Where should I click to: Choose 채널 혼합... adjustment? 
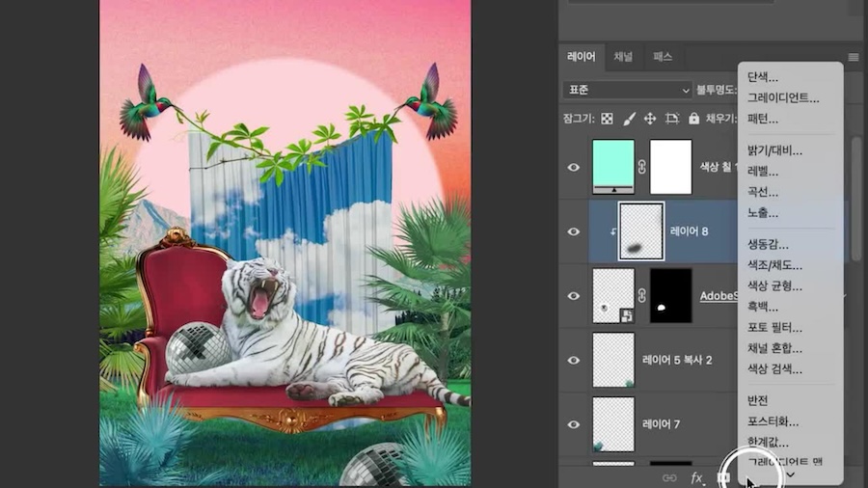click(774, 348)
